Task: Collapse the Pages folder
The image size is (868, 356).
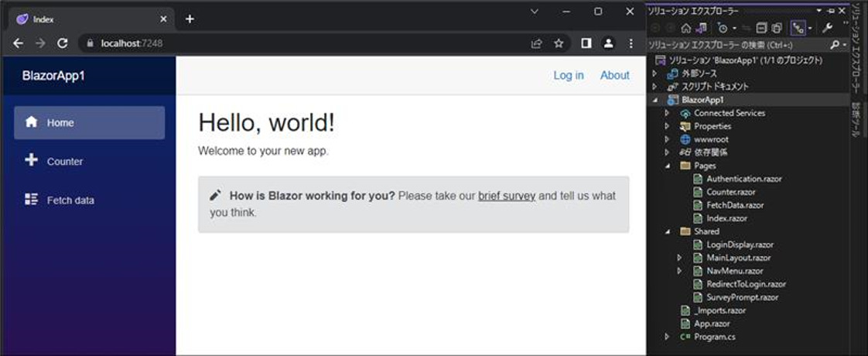Action: 667,166
